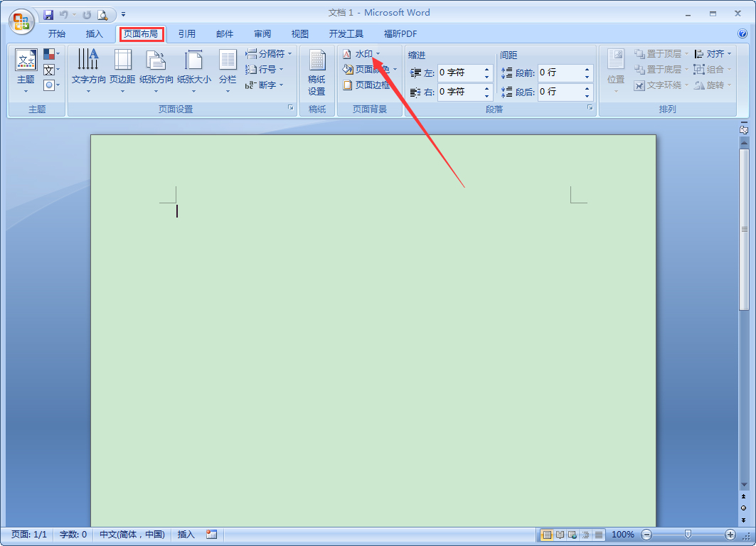Switch to Web Layout view in status bar
The image size is (756, 546).
click(x=571, y=534)
